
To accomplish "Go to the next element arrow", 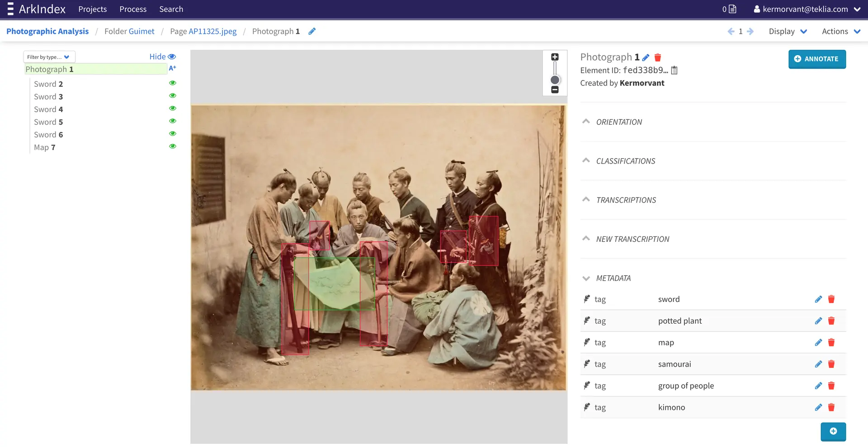I will coord(750,31).
